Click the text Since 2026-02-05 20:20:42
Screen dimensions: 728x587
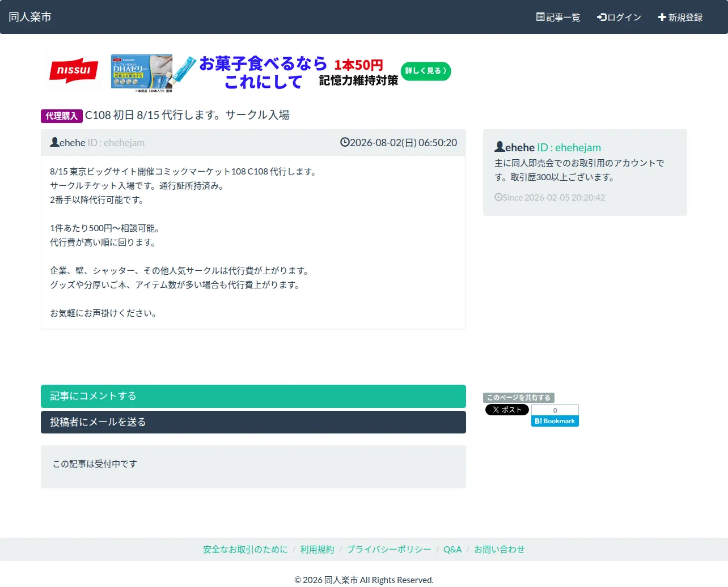pyautogui.click(x=554, y=198)
